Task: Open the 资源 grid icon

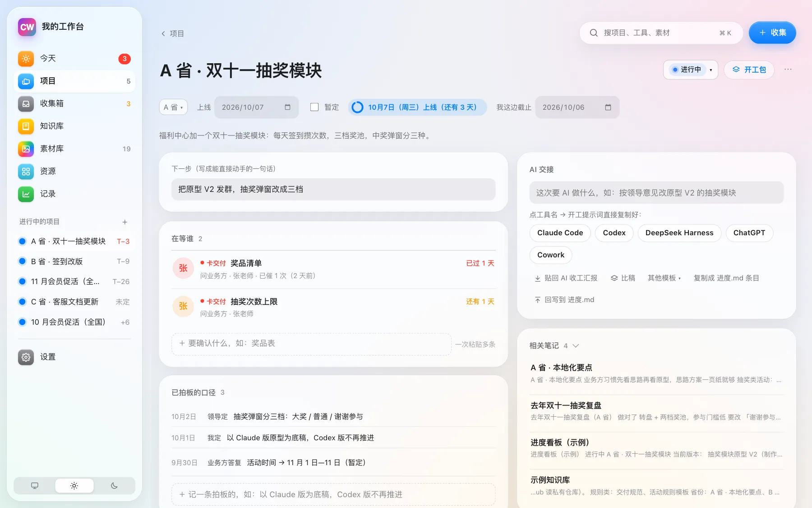Action: pyautogui.click(x=26, y=171)
